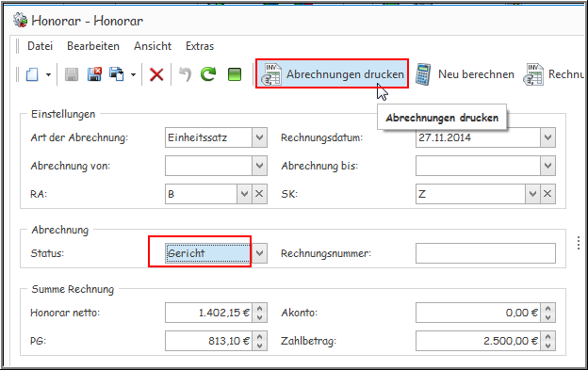Viewport: 588px width, 370px height.
Task: Click the green square toolbar icon
Action: pyautogui.click(x=235, y=74)
